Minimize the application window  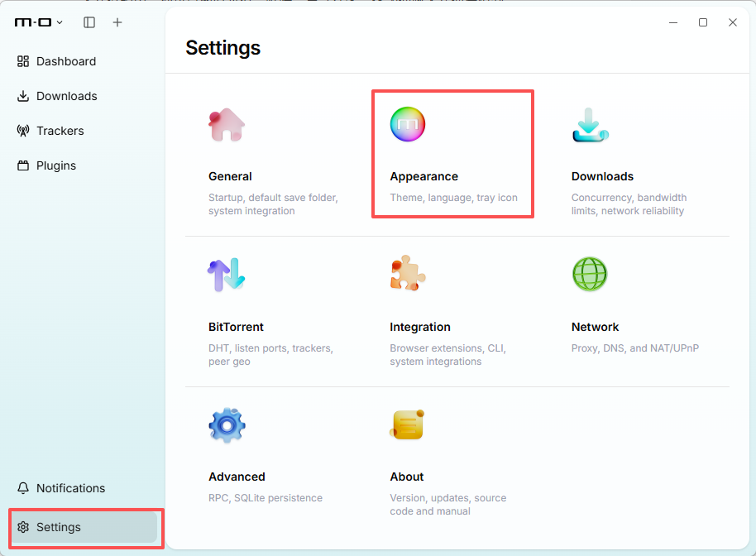tap(673, 22)
